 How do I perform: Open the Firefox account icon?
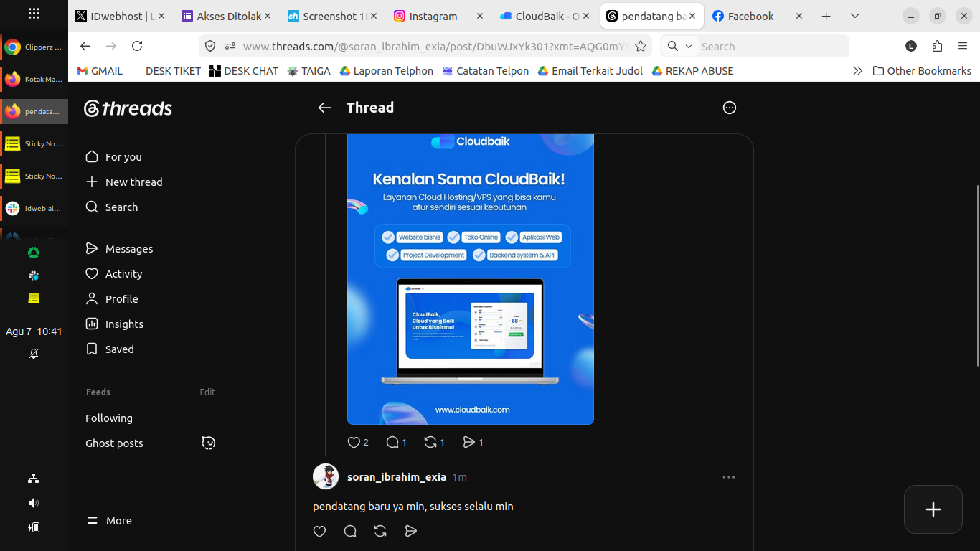[x=911, y=46]
